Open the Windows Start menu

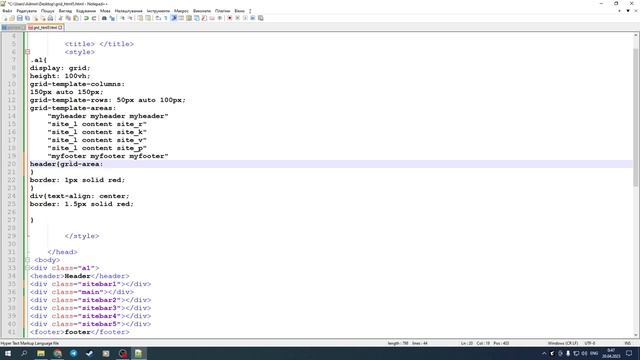coord(8,353)
